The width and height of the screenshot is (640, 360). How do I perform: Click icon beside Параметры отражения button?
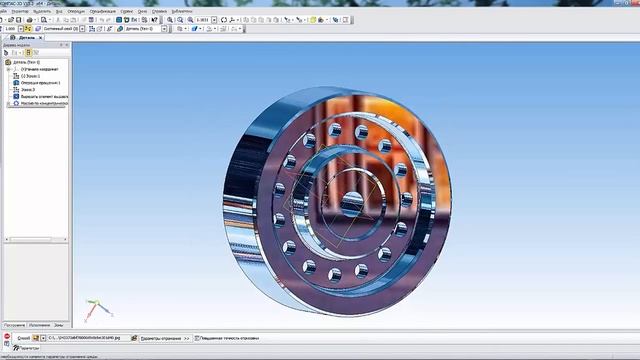pos(134,338)
